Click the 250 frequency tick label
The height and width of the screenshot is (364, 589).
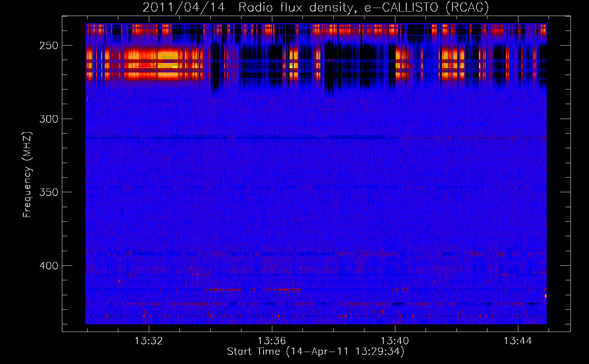(x=49, y=45)
